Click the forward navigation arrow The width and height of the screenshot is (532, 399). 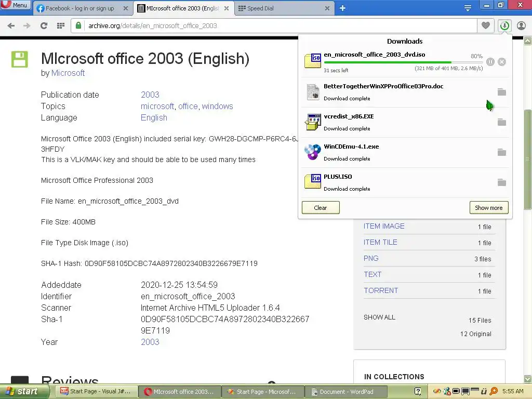(x=27, y=26)
